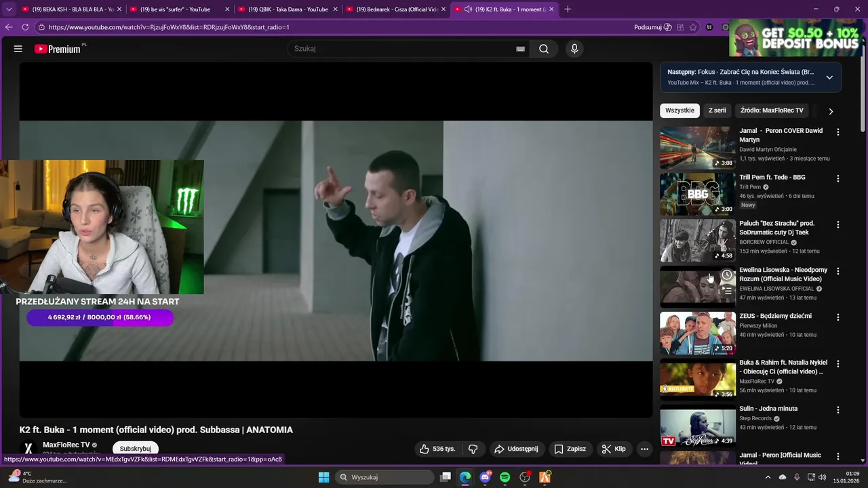868x488 pixels.
Task: Open the on-screen keyboard icon in the search box
Action: point(520,49)
